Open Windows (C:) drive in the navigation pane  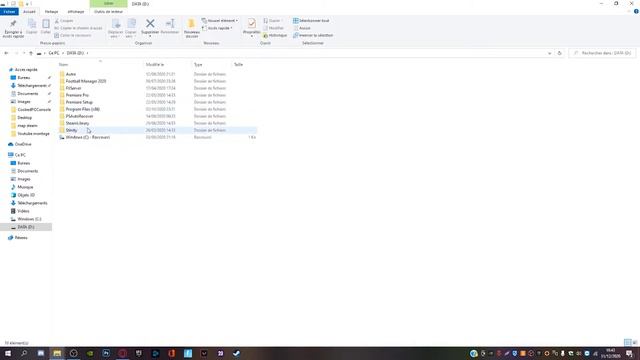tap(29, 219)
